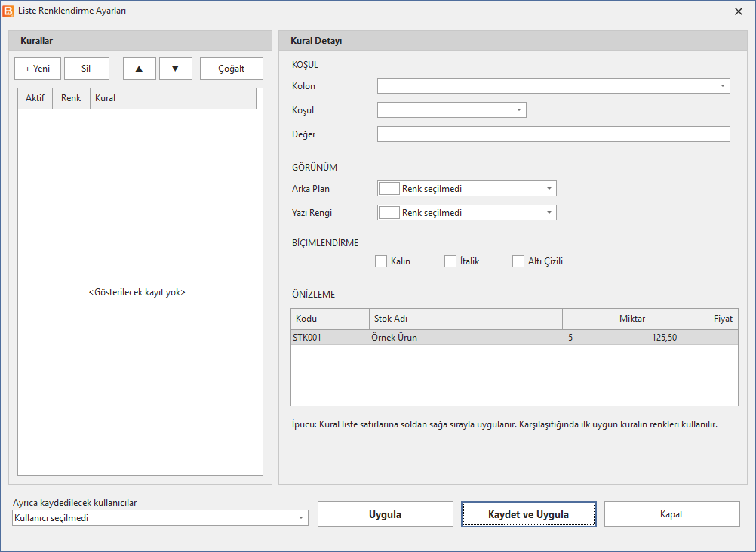The height and width of the screenshot is (552, 756).
Task: Click the Arka Plan color swatch
Action: [x=389, y=189]
